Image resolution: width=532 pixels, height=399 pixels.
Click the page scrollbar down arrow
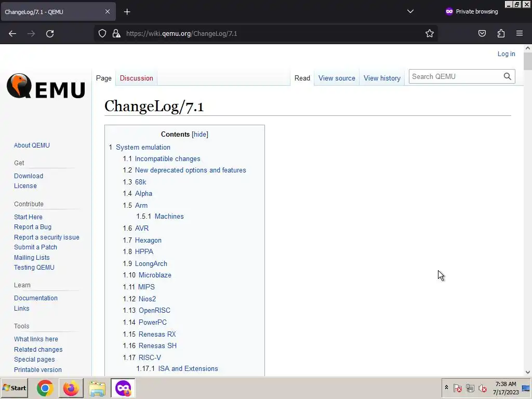tap(528, 372)
